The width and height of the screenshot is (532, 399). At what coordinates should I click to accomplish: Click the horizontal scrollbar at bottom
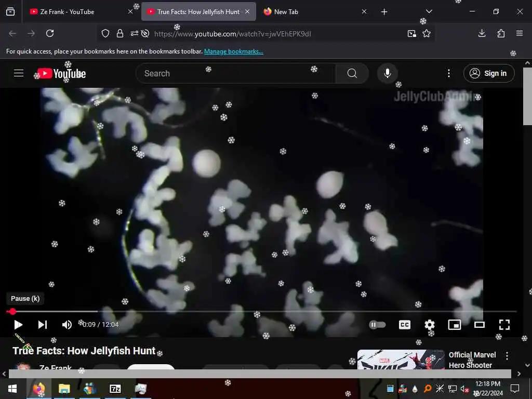260,374
